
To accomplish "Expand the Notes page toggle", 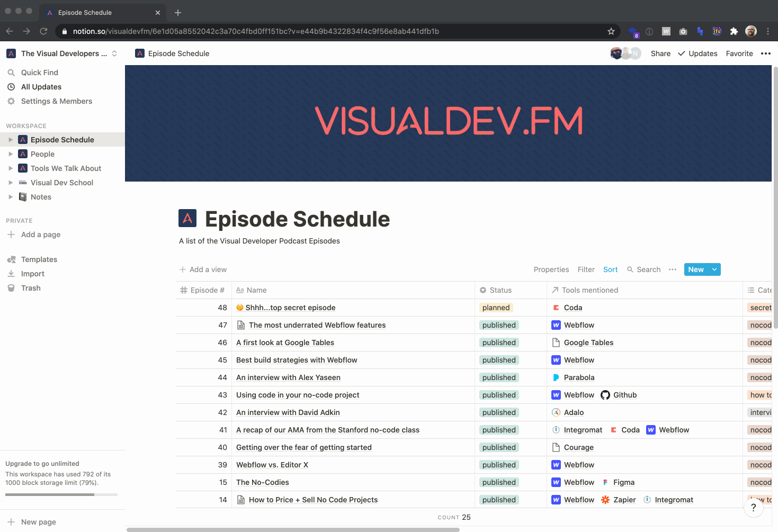I will click(11, 197).
